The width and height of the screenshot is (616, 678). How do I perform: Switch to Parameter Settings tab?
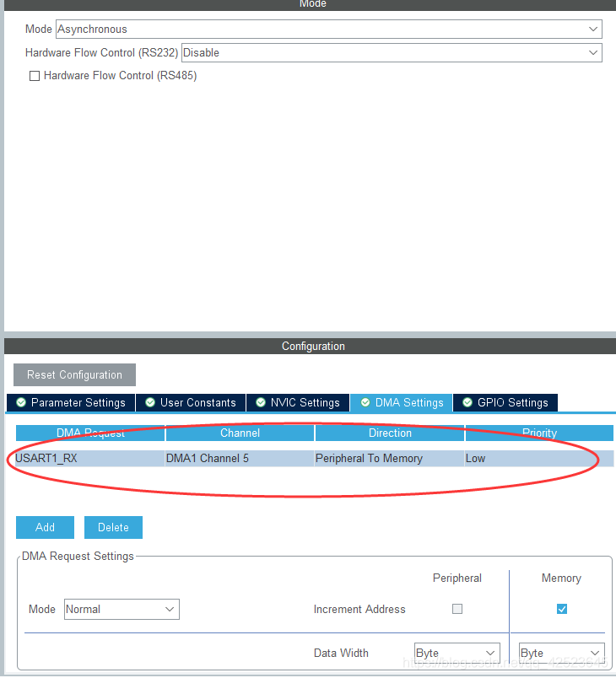click(x=71, y=402)
